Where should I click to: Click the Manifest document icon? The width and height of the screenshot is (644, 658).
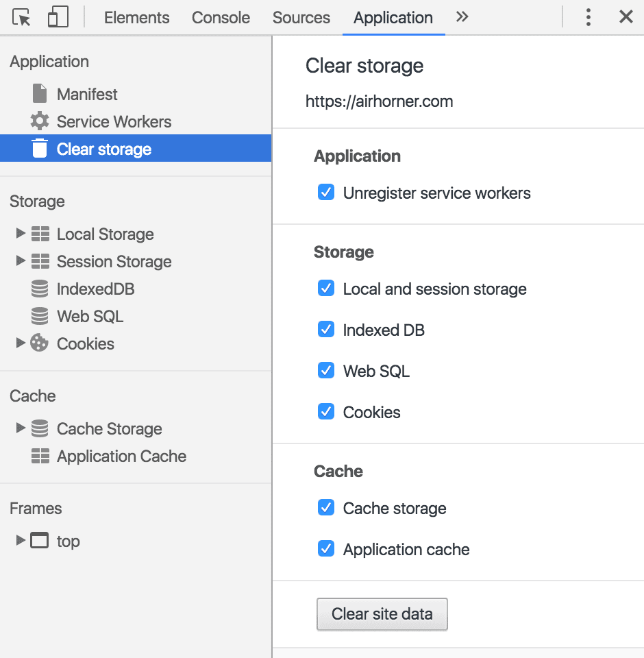[x=40, y=94]
